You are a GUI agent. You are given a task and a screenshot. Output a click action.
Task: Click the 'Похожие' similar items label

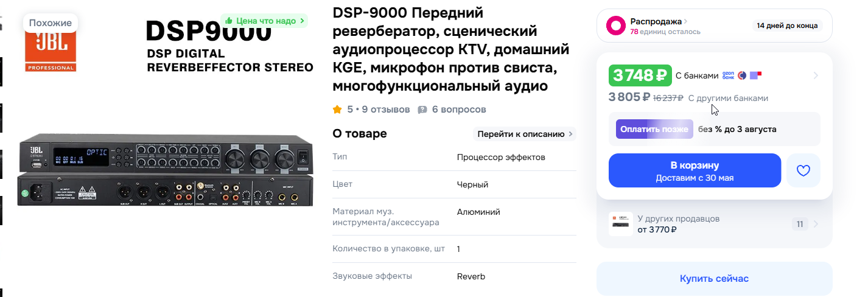(x=51, y=23)
